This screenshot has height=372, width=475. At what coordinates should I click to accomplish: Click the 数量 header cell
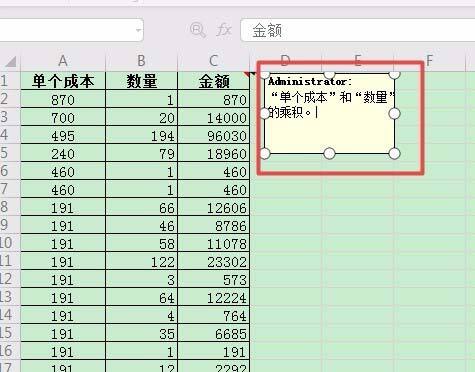[x=142, y=81]
